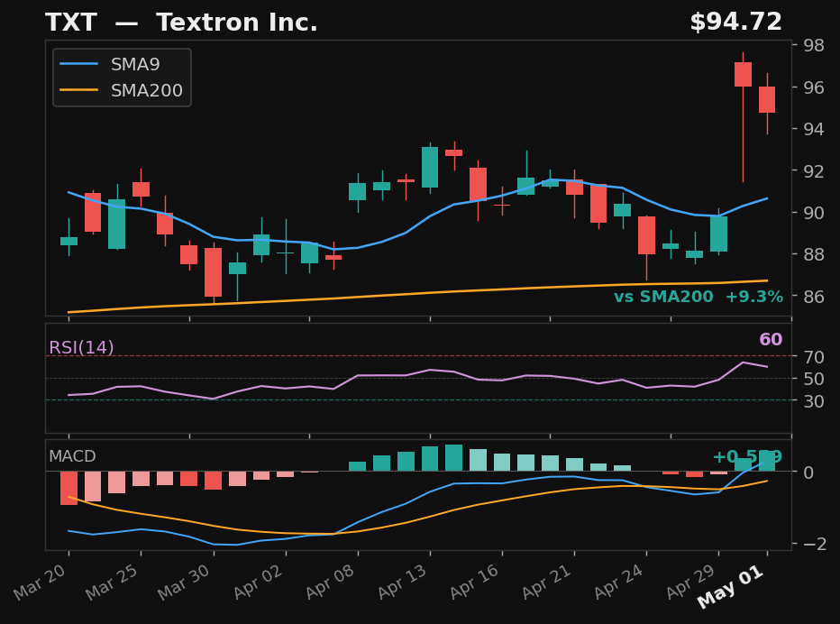Click the bold May 01 date label
The width and height of the screenshot is (840, 624).
(x=731, y=586)
